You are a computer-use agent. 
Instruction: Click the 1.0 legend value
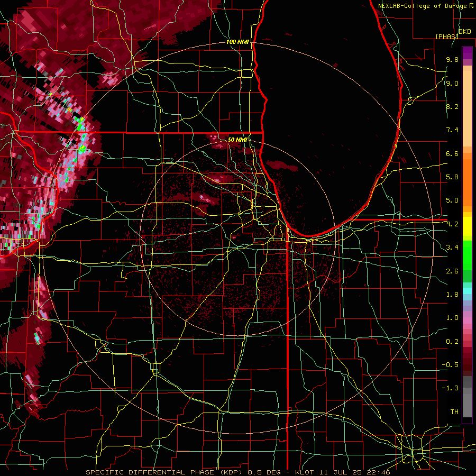452,318
